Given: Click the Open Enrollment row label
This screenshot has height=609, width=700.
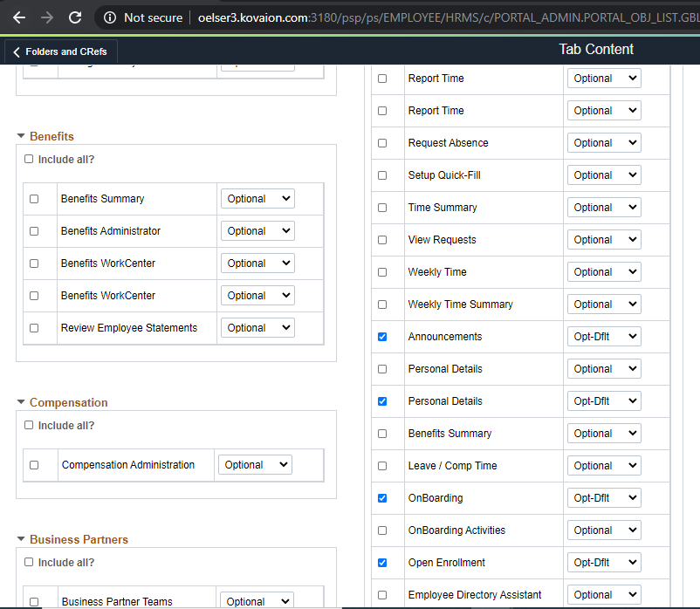Looking at the screenshot, I should tap(446, 563).
